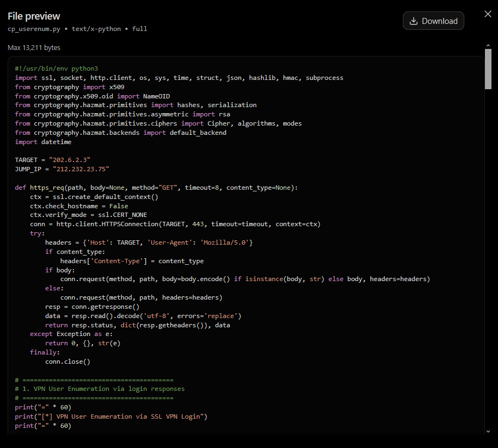Click the line importing hashes, serialization
Screen dimensions: 498x448
tap(135, 105)
